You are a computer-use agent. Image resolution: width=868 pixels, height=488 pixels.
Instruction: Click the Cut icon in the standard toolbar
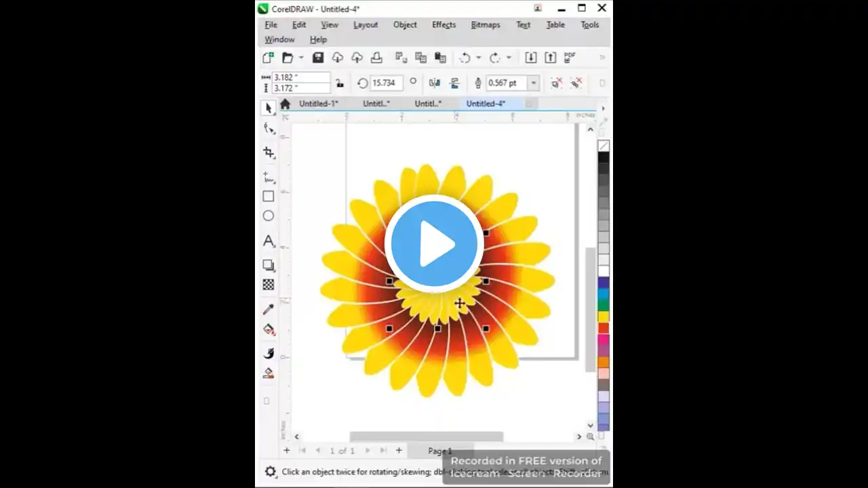point(401,58)
